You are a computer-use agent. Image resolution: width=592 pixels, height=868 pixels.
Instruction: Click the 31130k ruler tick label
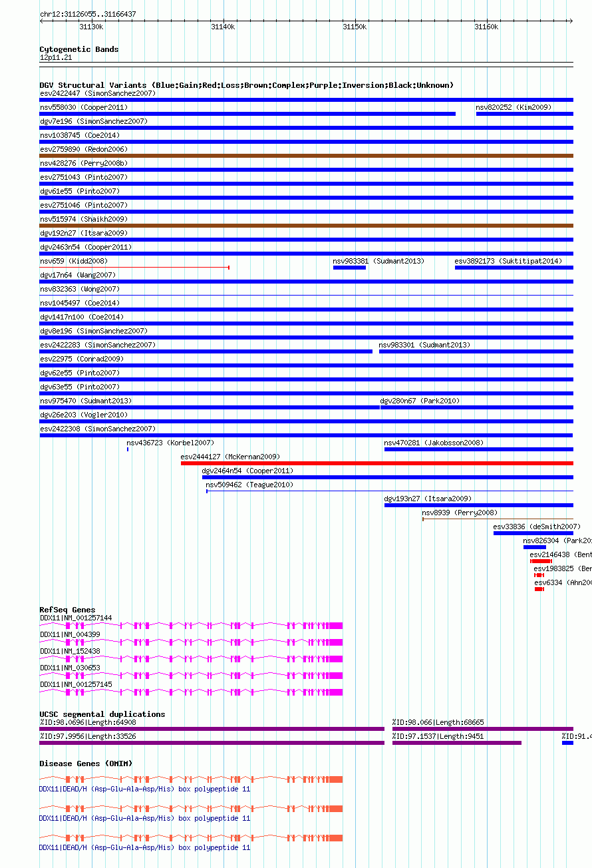91,27
